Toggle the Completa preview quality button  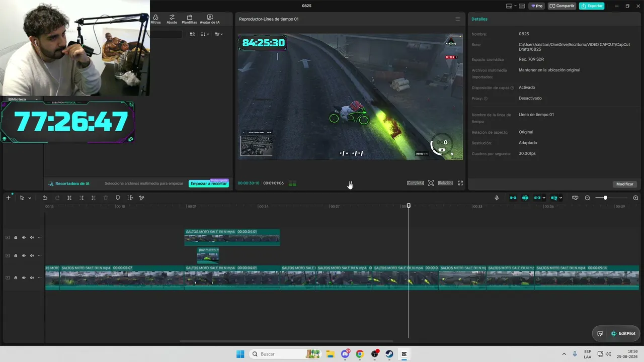point(415,183)
